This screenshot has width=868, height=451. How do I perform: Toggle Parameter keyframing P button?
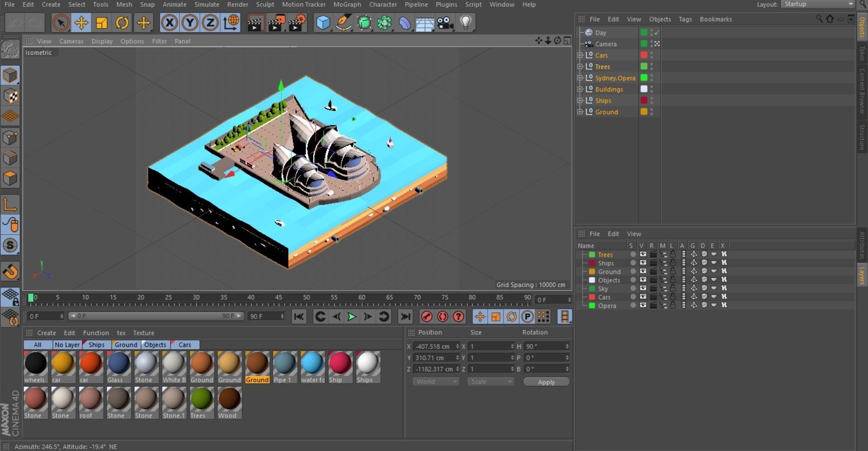pos(527,317)
